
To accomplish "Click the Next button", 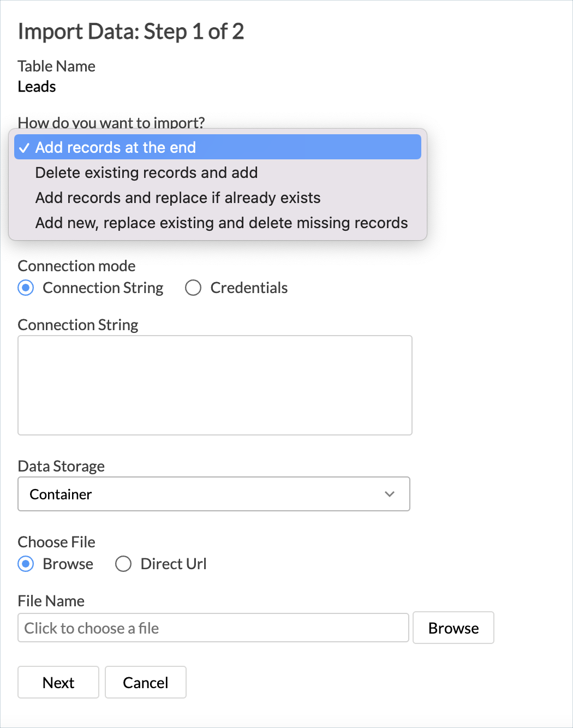I will (58, 682).
